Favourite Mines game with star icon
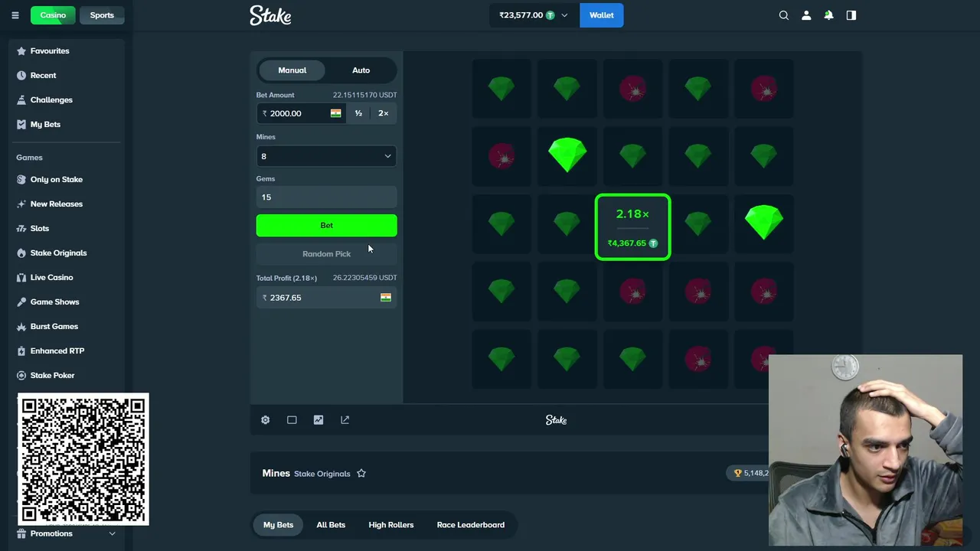Image resolution: width=980 pixels, height=551 pixels. tap(361, 473)
